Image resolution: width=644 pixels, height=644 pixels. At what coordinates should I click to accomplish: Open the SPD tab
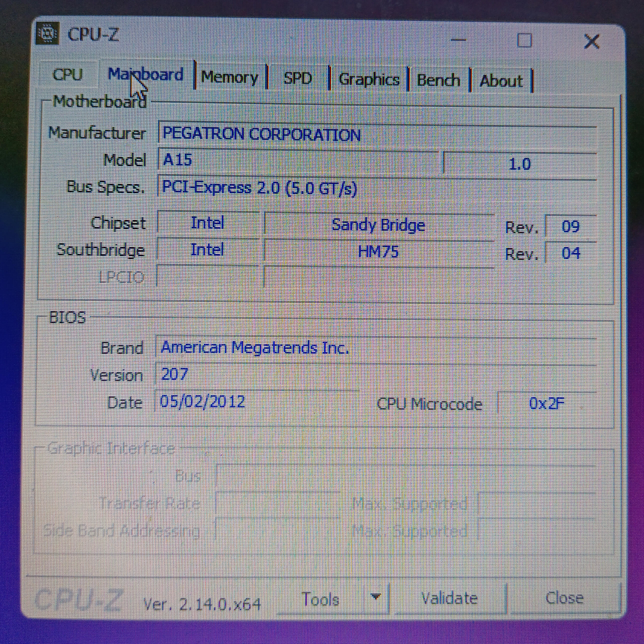(x=298, y=78)
